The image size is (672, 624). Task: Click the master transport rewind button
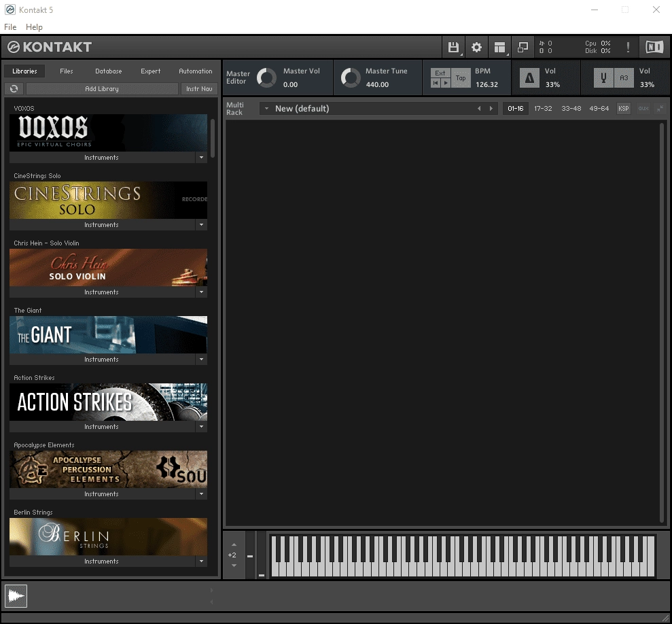pos(436,83)
